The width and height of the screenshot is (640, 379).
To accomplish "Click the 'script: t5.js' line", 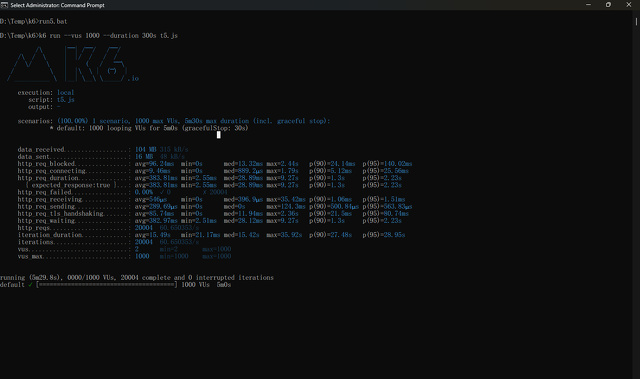I will 51,100.
